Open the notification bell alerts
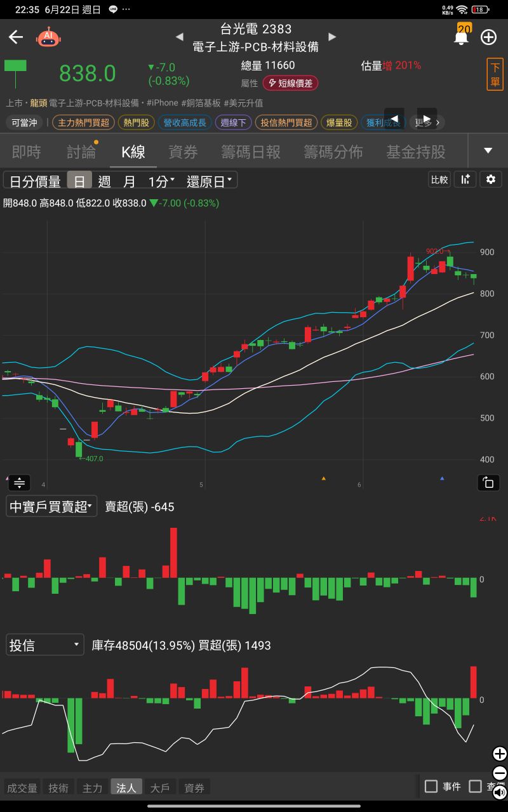 (x=461, y=37)
